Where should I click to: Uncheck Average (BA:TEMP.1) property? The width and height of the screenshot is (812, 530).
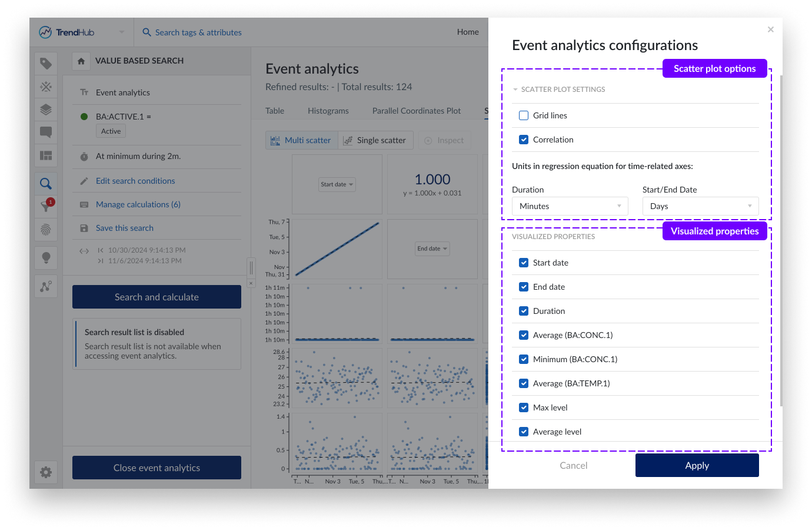point(524,383)
